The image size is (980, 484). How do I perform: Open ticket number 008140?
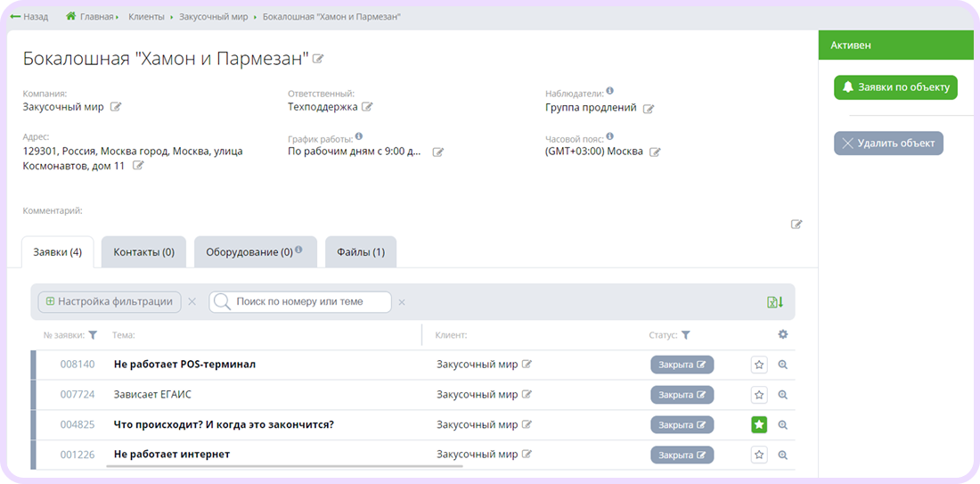pyautogui.click(x=78, y=365)
